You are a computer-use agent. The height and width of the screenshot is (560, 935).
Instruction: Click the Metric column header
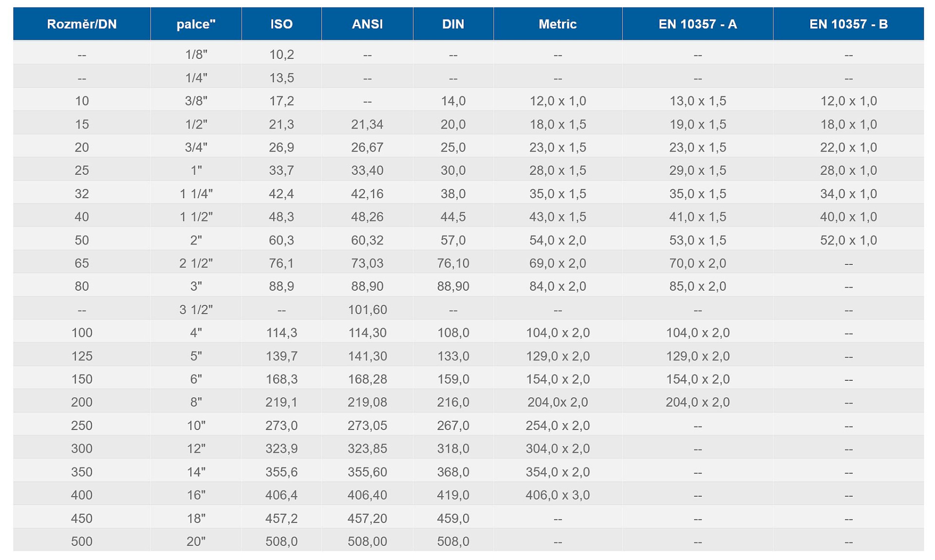(558, 24)
